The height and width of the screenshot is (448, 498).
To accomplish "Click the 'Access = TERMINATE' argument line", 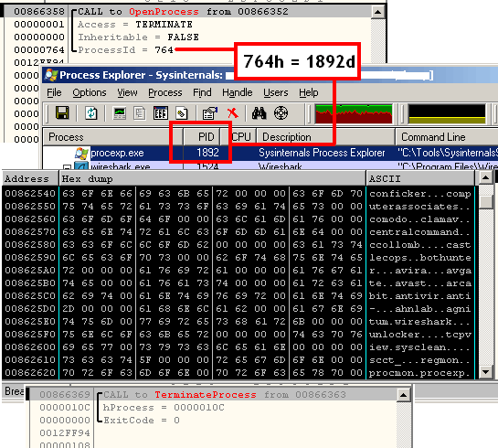I will click(135, 25).
